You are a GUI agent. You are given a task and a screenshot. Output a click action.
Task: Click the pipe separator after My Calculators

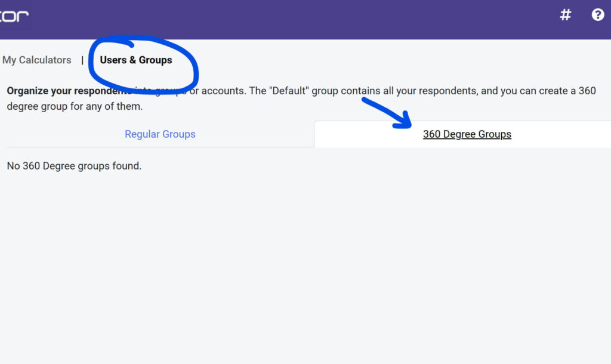point(82,60)
